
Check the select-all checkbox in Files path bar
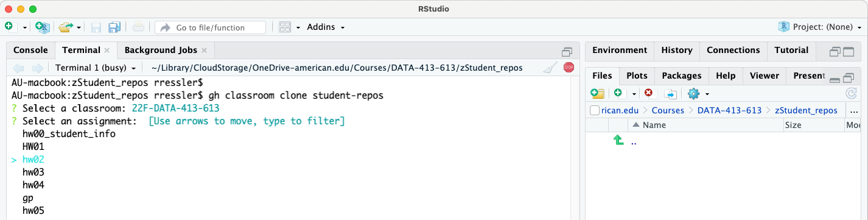point(595,110)
